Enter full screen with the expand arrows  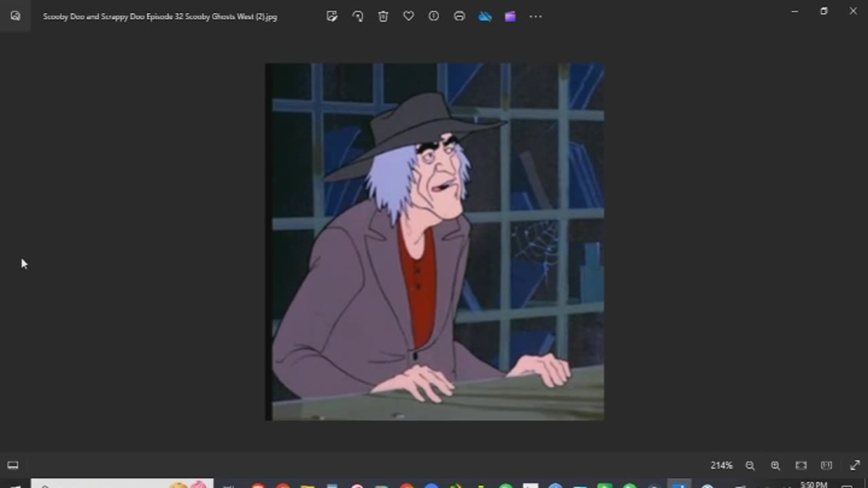[854, 466]
